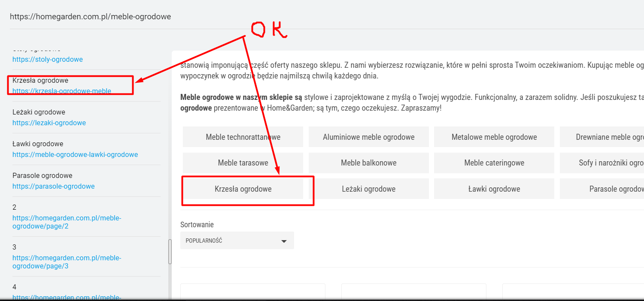The width and height of the screenshot is (644, 301).
Task: Open the https://parasole-ogrodowe link
Action: [53, 186]
